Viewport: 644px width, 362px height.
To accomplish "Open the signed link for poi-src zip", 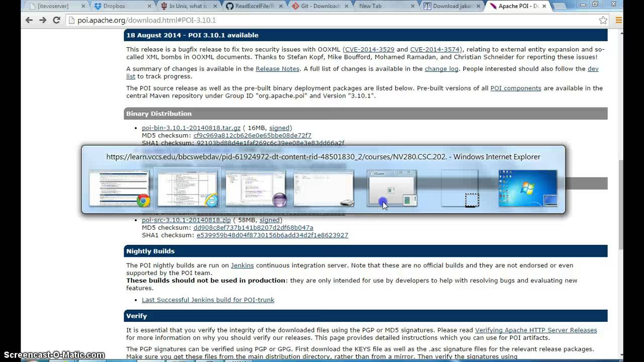I will tap(270, 220).
